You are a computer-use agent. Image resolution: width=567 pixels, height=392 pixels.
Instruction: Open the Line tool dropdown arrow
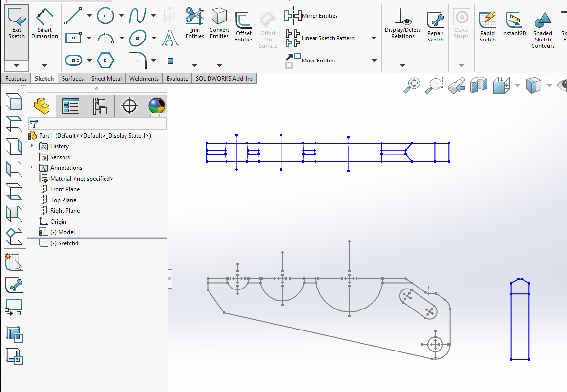[89, 16]
